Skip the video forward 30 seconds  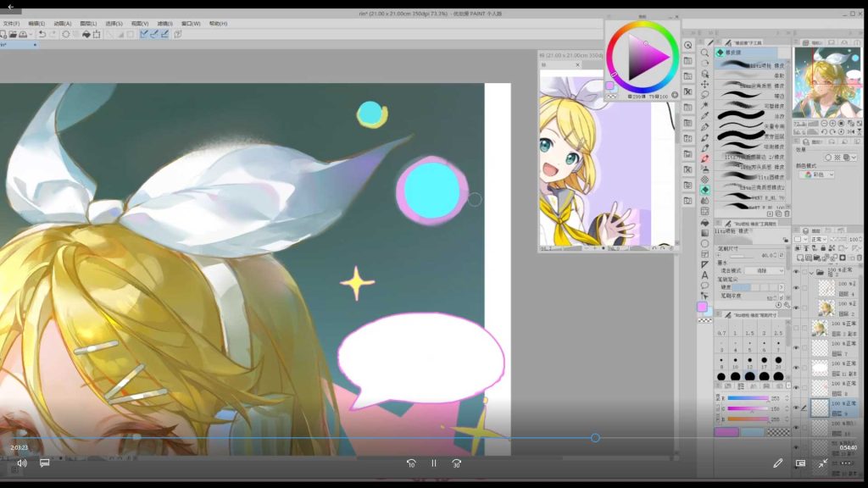point(456,463)
